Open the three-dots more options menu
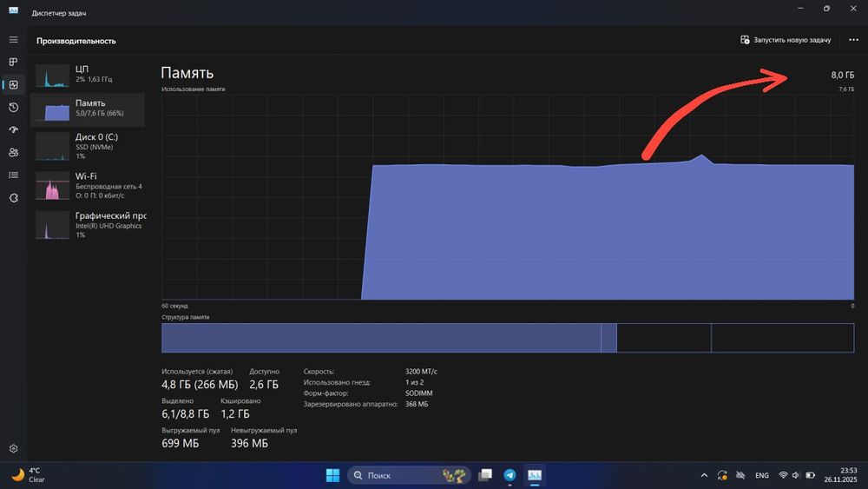The image size is (868, 489). click(853, 40)
